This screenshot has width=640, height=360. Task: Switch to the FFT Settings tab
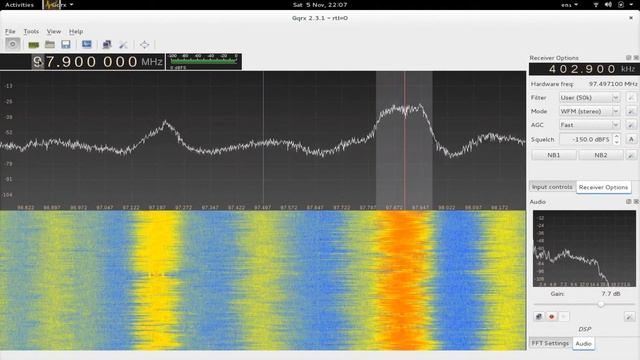pyautogui.click(x=550, y=343)
